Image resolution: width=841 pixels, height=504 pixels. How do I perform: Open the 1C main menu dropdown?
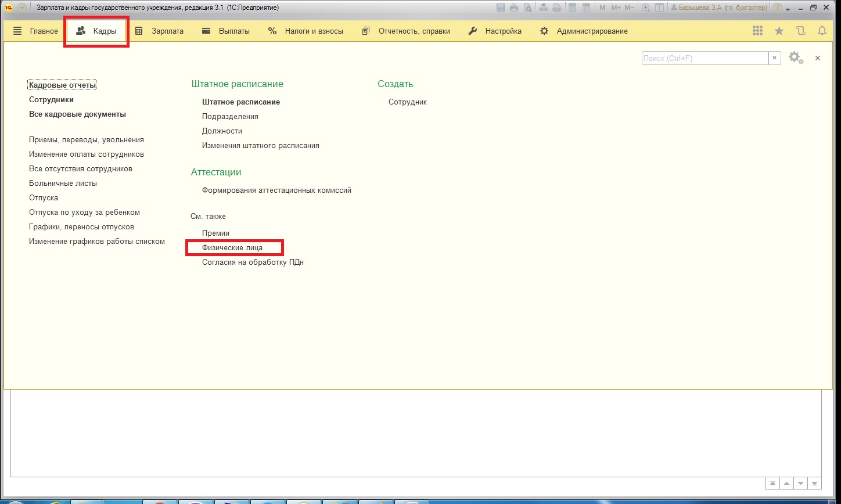pos(22,8)
